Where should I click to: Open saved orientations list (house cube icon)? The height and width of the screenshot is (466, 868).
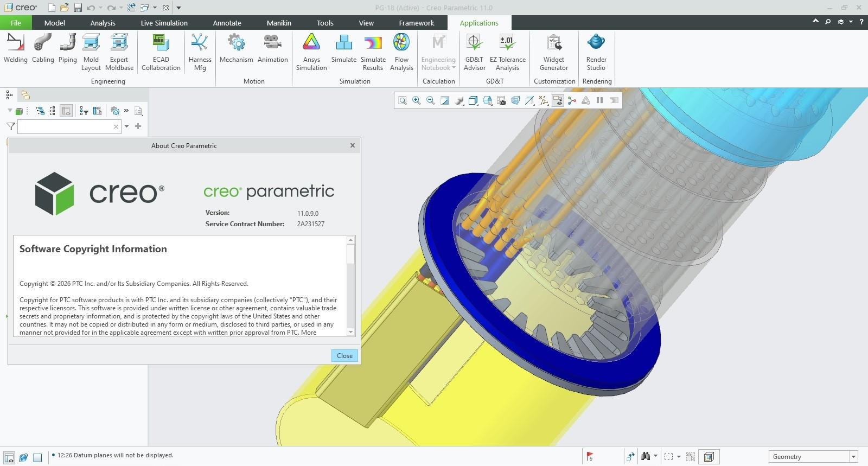487,100
